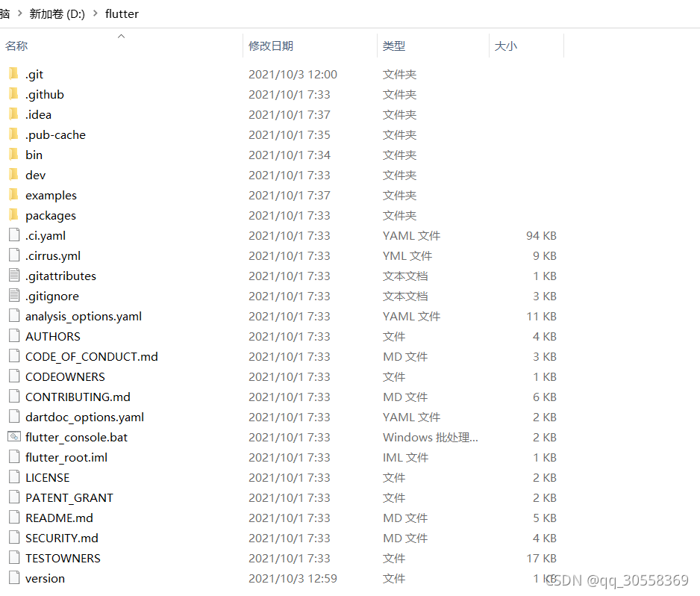Click the .gitattributes text document icon

14,275
